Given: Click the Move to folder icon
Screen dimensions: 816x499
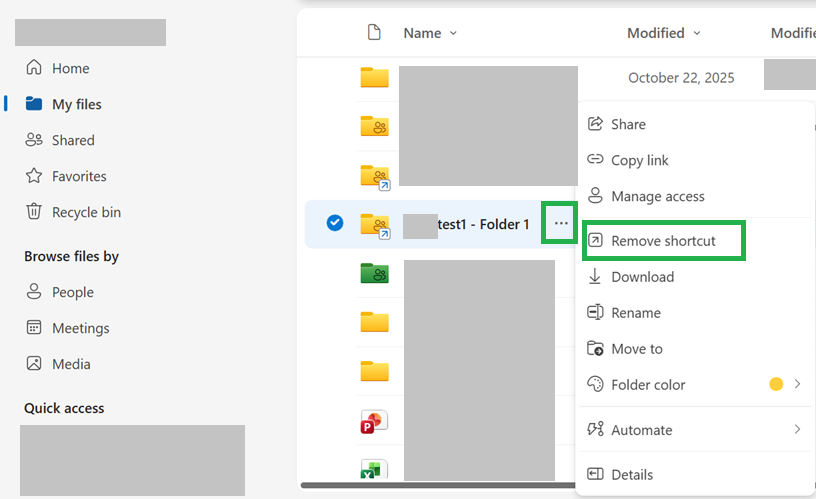Looking at the screenshot, I should pos(595,348).
